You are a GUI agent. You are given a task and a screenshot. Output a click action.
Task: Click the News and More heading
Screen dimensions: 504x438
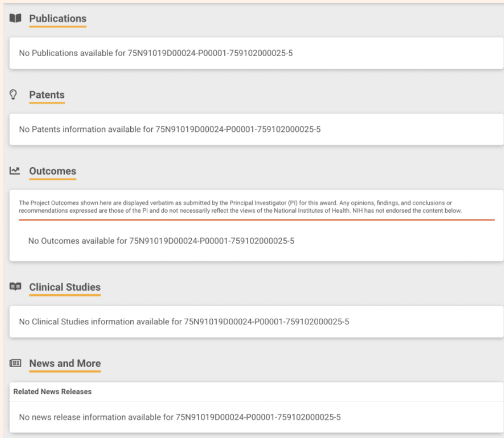[x=65, y=364]
